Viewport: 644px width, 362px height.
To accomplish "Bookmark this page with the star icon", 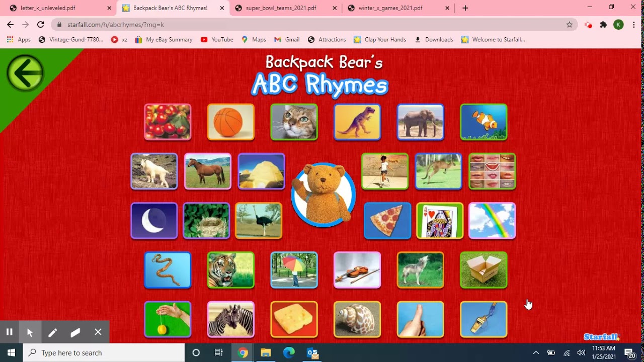I will pos(569,24).
